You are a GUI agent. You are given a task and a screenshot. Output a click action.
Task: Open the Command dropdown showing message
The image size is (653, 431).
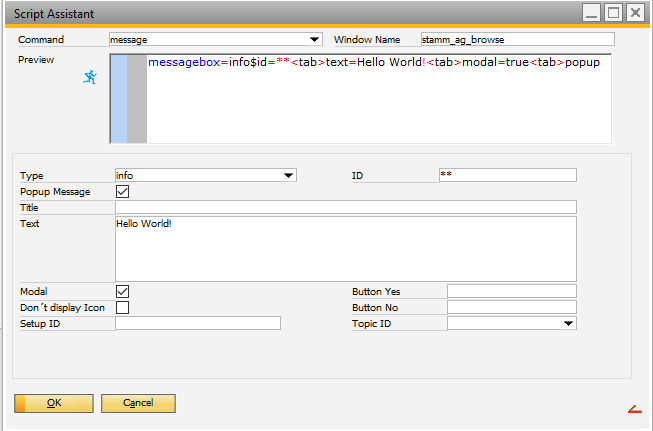tap(315, 40)
